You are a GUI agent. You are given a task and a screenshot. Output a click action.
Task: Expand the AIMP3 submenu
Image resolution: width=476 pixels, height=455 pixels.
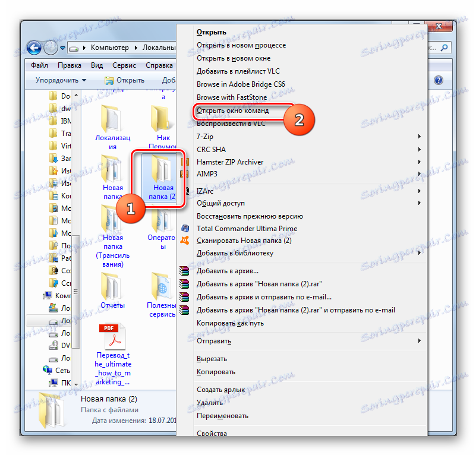[x=419, y=173]
